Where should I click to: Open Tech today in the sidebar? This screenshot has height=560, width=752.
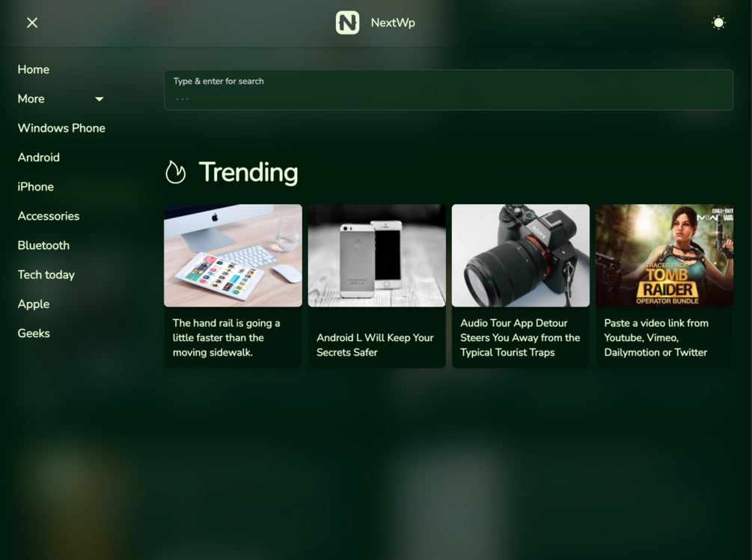(46, 274)
